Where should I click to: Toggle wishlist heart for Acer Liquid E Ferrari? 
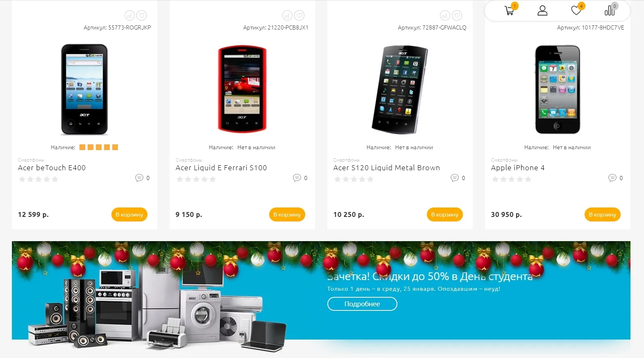[299, 16]
